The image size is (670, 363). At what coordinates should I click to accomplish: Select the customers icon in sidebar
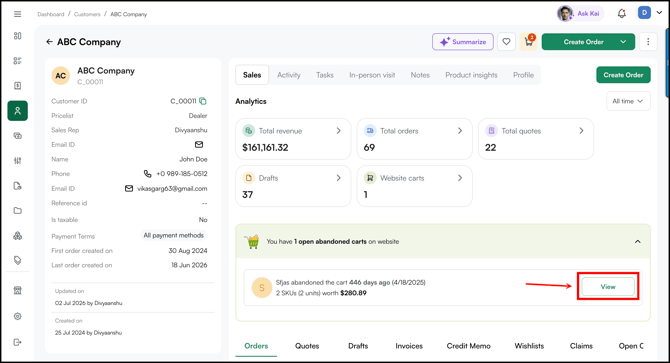click(18, 111)
